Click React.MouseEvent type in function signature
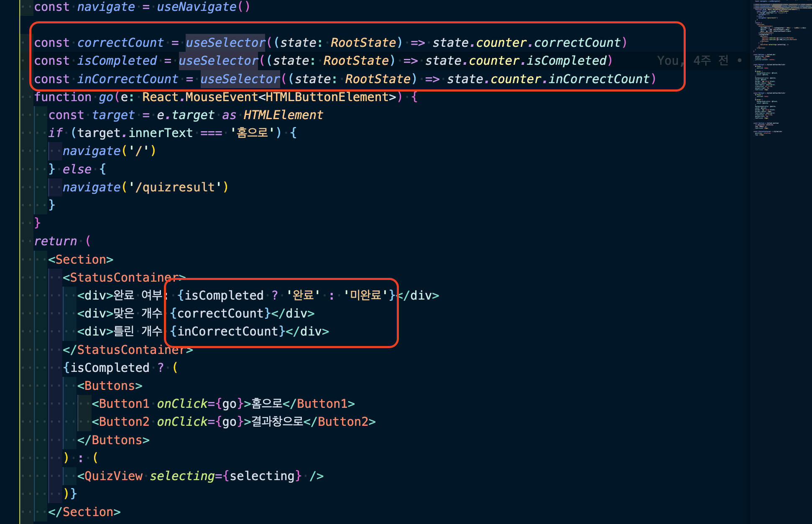The width and height of the screenshot is (812, 524). [200, 97]
